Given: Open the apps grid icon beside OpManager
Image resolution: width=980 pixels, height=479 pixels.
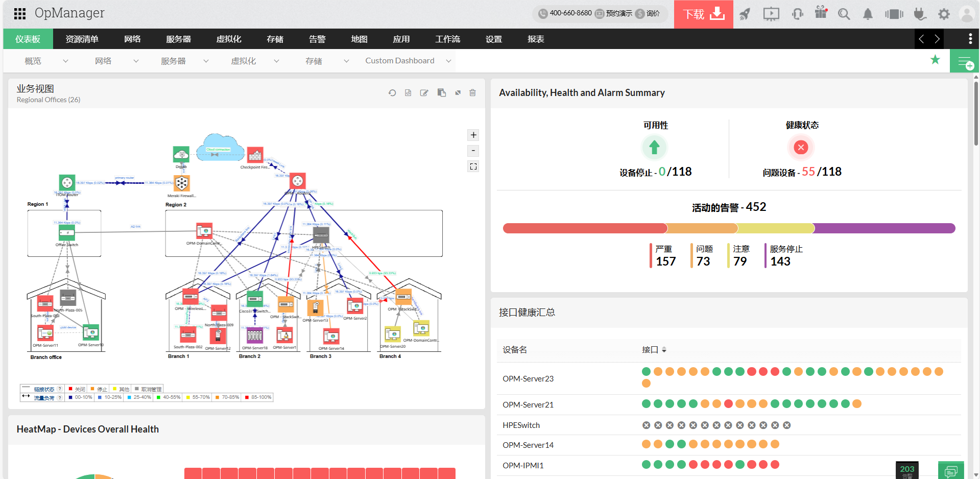Looking at the screenshot, I should [x=20, y=14].
